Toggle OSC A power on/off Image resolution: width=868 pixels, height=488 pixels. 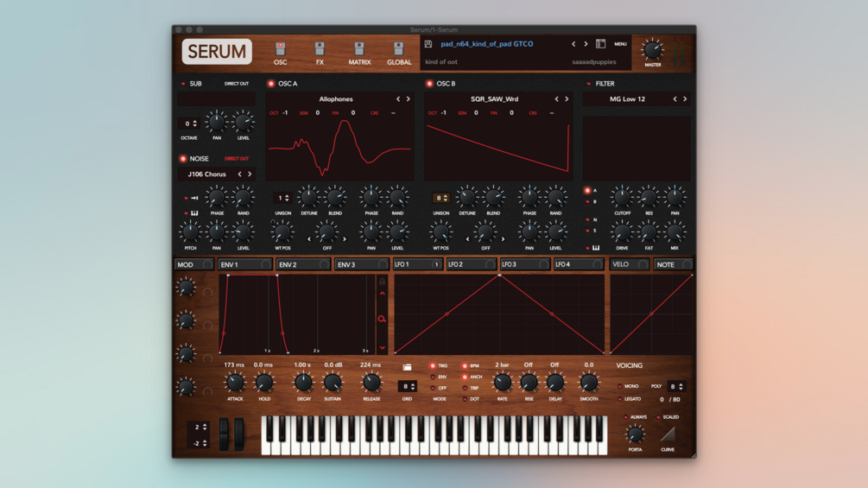click(x=270, y=84)
